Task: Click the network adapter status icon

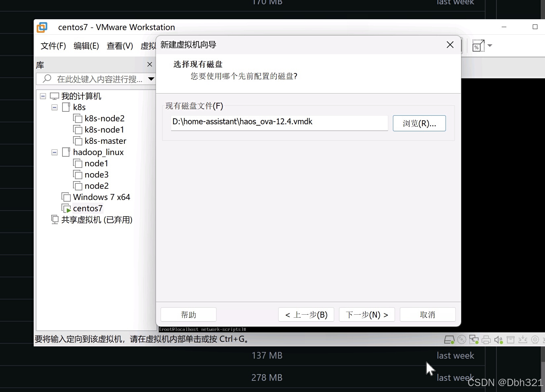Action: 474,339
